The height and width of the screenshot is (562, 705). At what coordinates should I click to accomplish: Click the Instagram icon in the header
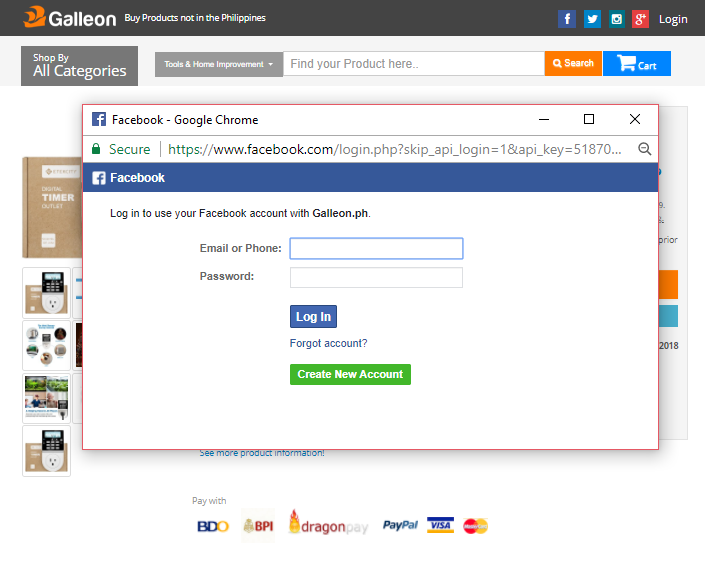click(617, 19)
